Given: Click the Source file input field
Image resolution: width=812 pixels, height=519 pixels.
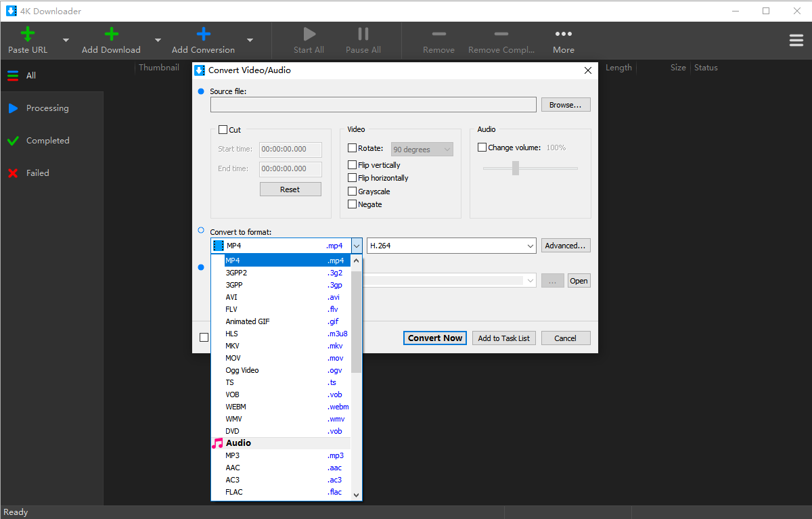Looking at the screenshot, I should point(374,105).
